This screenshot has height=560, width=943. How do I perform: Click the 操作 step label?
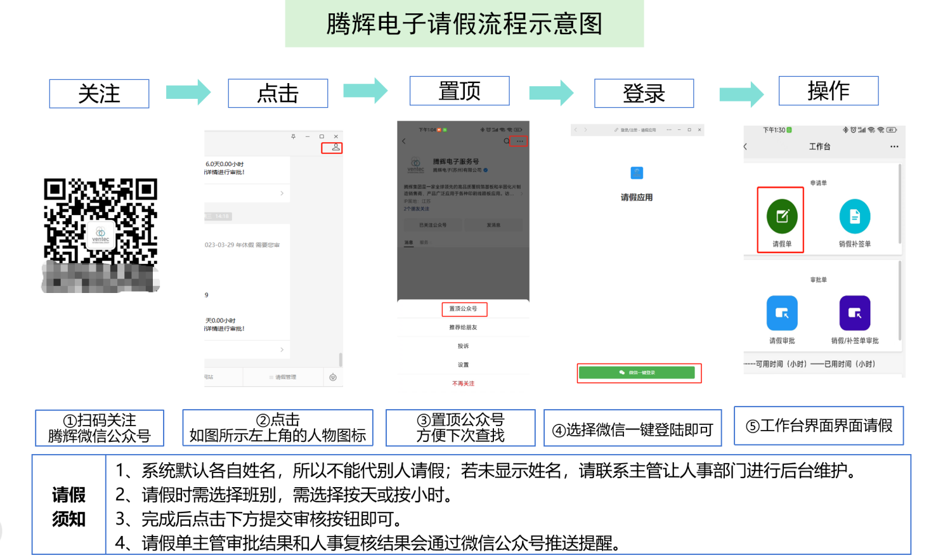829,91
